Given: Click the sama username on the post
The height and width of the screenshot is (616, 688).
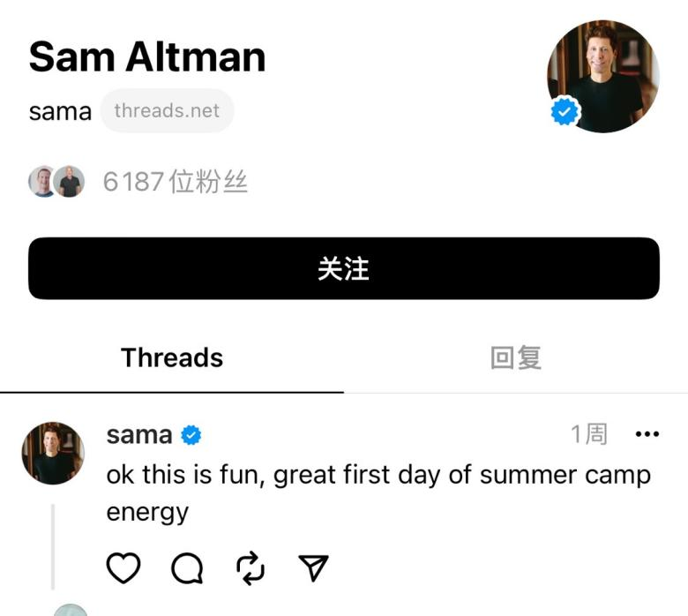Looking at the screenshot, I should tap(138, 435).
